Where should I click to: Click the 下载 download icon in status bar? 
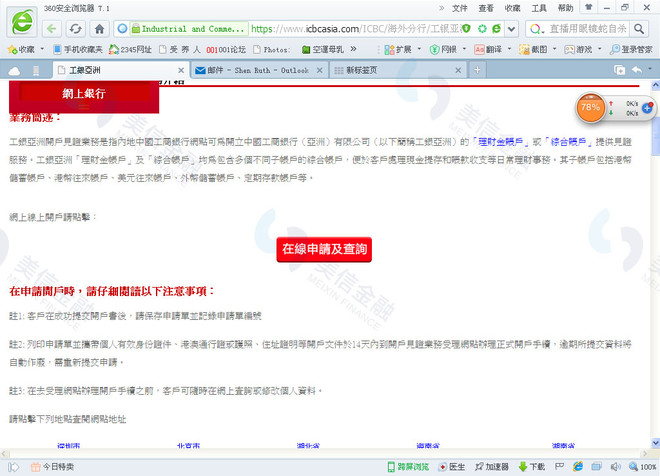tap(532, 466)
